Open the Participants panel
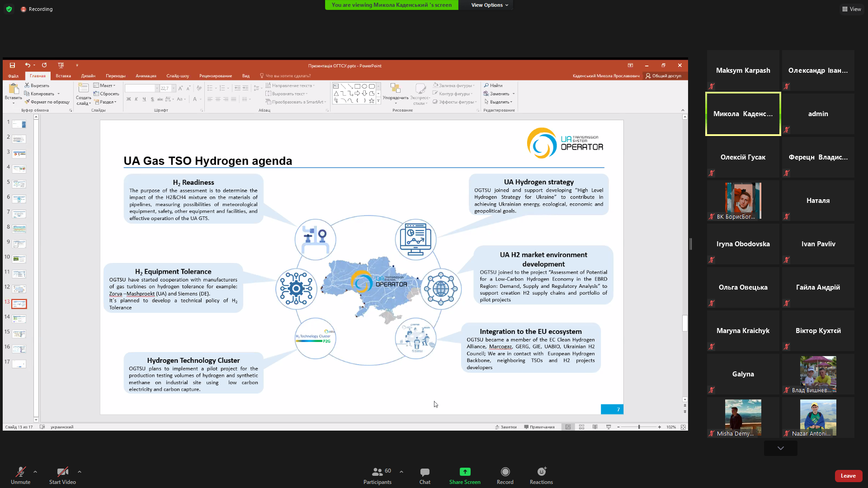The image size is (868, 488). (377, 475)
